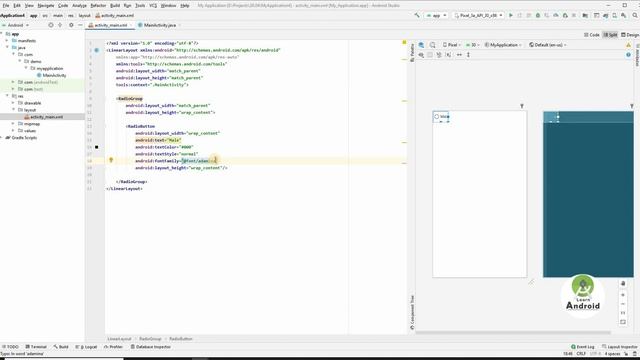The image size is (640, 360).
Task: Open the API 30 version dropdown
Action: pos(472,45)
